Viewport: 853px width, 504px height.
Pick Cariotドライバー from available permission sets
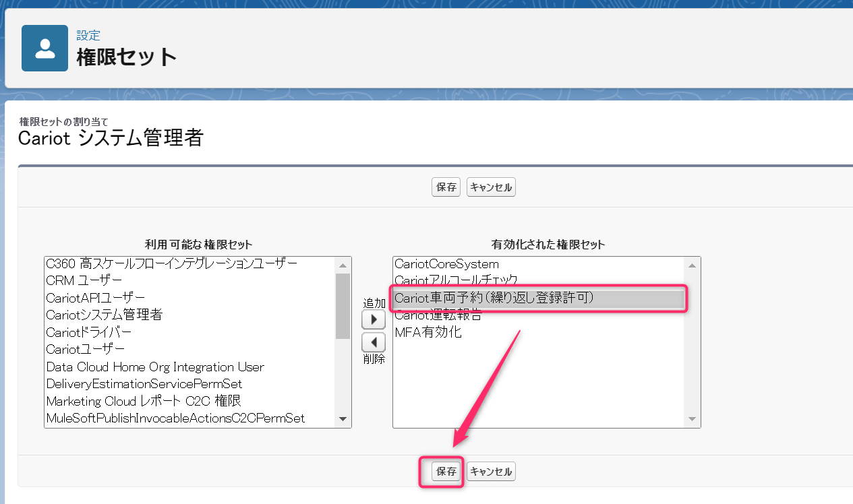(x=189, y=332)
